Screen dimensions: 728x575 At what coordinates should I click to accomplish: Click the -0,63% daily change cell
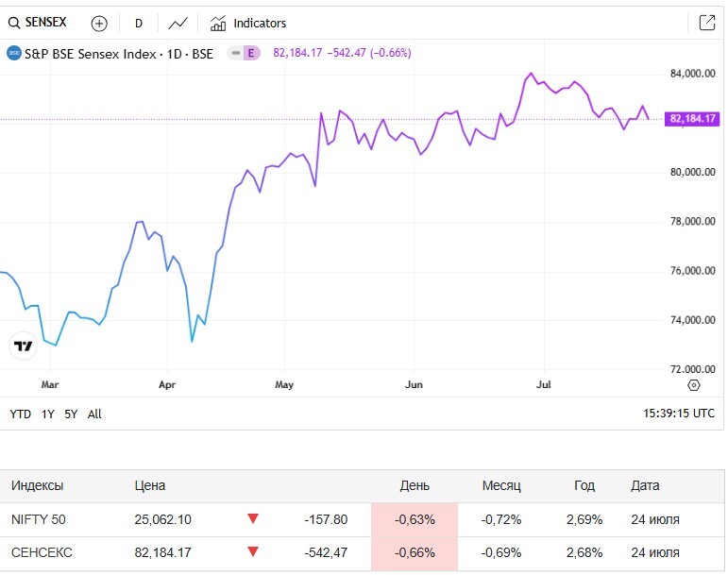click(x=415, y=520)
